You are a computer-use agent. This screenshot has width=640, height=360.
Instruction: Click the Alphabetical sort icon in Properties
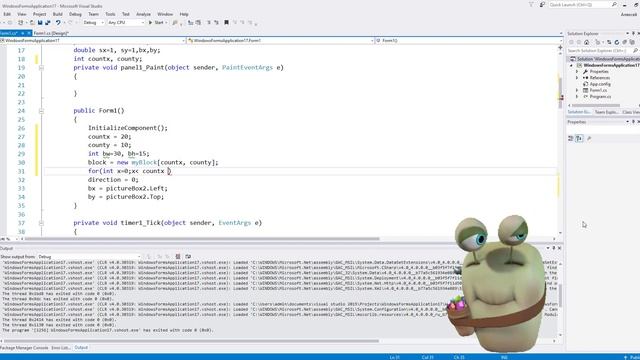click(579, 138)
